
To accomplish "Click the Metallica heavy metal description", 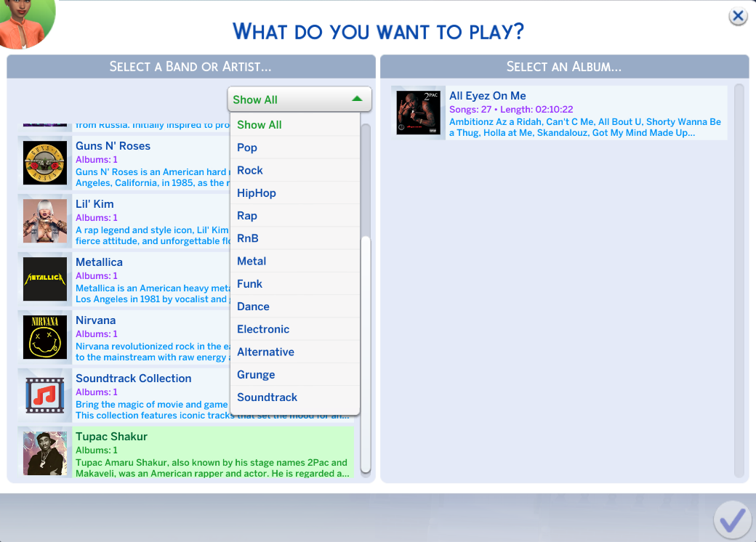I will click(x=153, y=294).
